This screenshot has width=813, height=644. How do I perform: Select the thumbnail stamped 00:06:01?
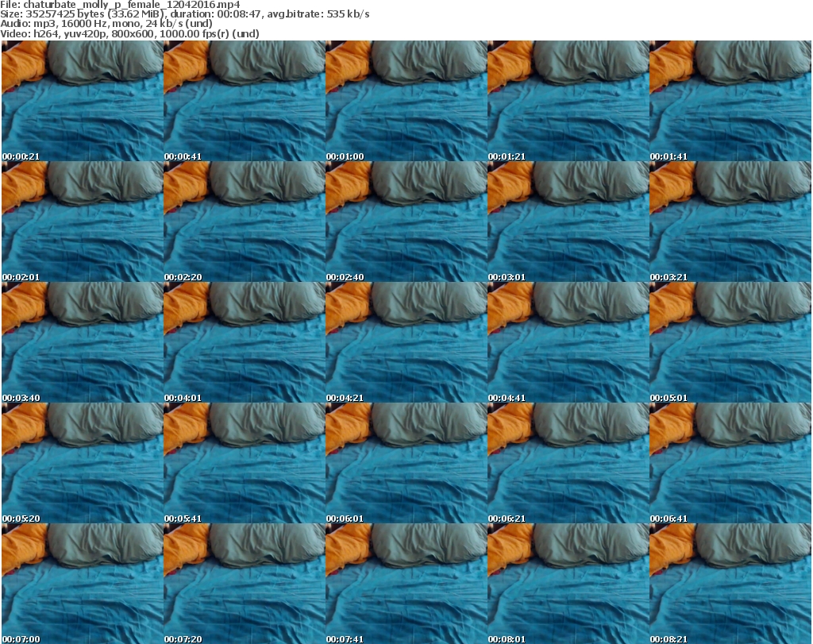[406, 463]
